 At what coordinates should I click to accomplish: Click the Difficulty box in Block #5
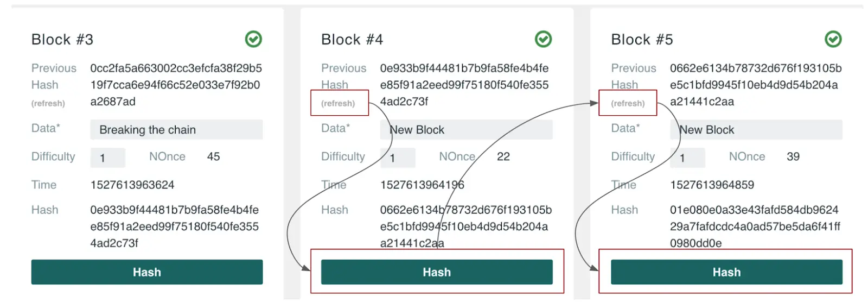tap(687, 158)
